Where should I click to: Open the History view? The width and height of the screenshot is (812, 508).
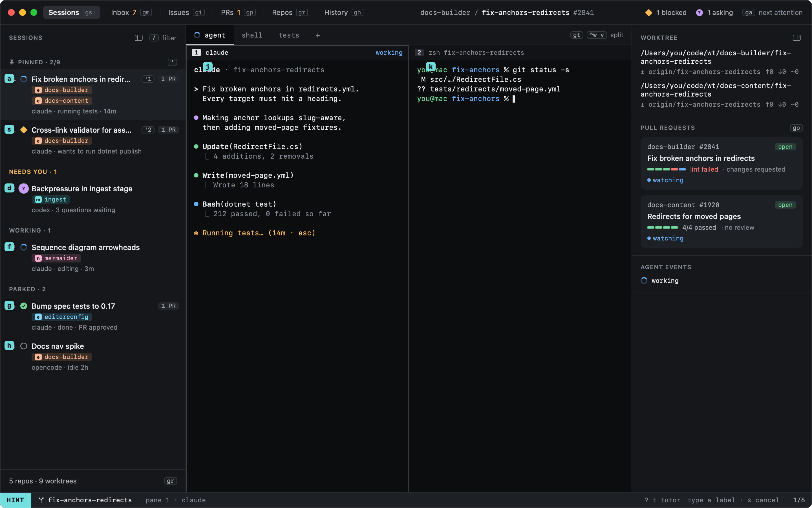[343, 13]
